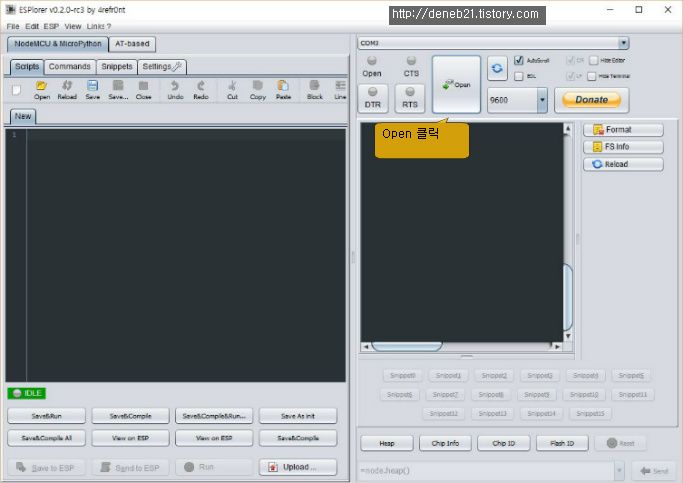Click the Line comment toolbar icon
The image size is (683, 483).
pyautogui.click(x=340, y=90)
